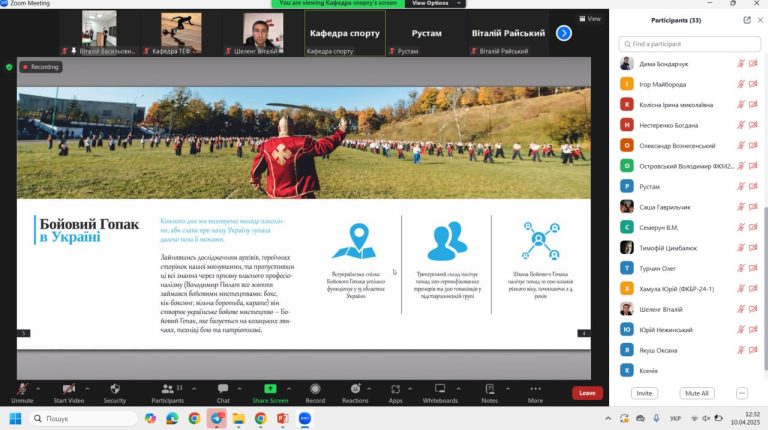Select Шеленг Віталій video thumbnail
This screenshot has width=768, height=430.
pyautogui.click(x=263, y=33)
